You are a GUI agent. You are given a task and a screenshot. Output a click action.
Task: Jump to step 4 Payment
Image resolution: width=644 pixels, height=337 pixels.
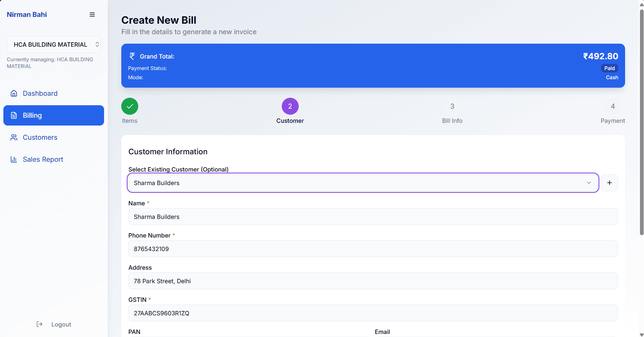613,106
